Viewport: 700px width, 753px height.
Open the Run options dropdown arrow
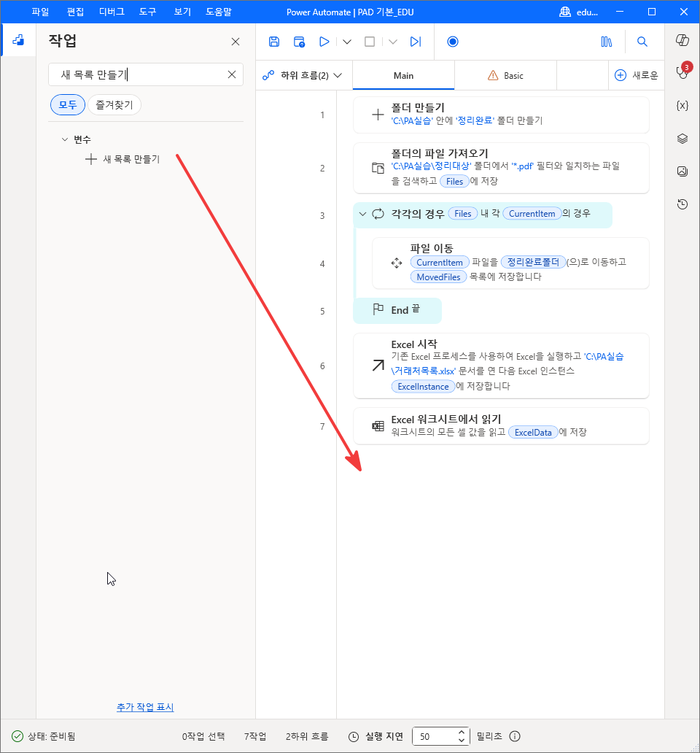click(x=347, y=42)
